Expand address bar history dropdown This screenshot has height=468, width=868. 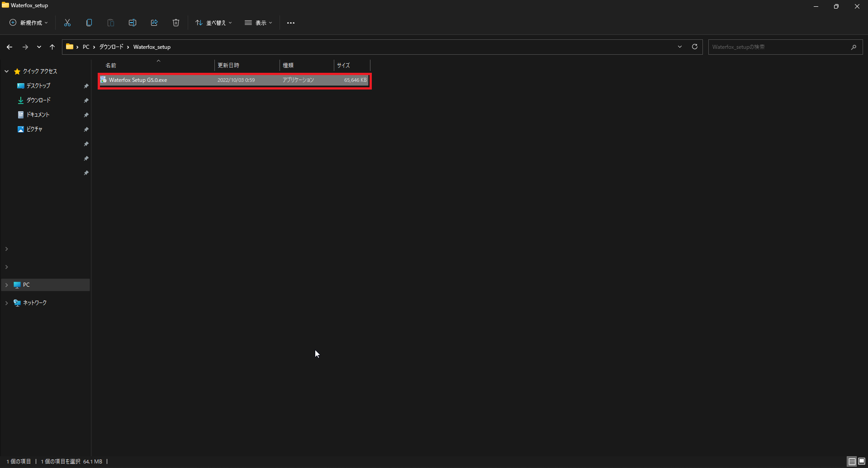(680, 47)
